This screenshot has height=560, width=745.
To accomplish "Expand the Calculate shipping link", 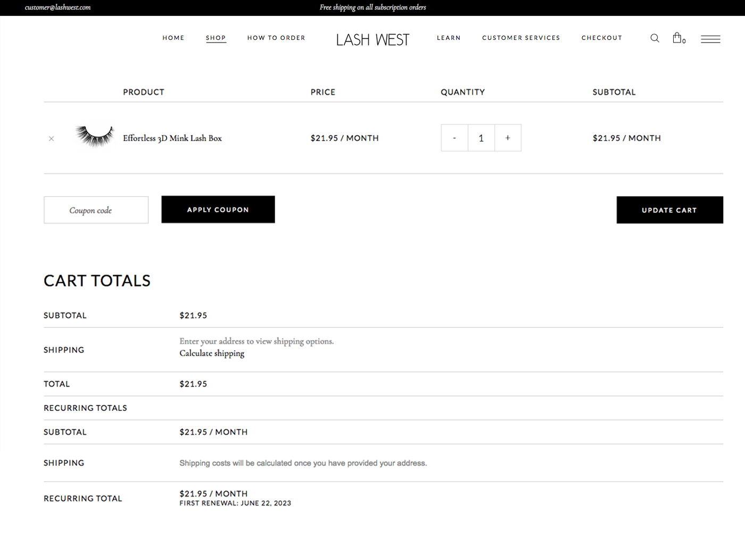I will [x=212, y=353].
